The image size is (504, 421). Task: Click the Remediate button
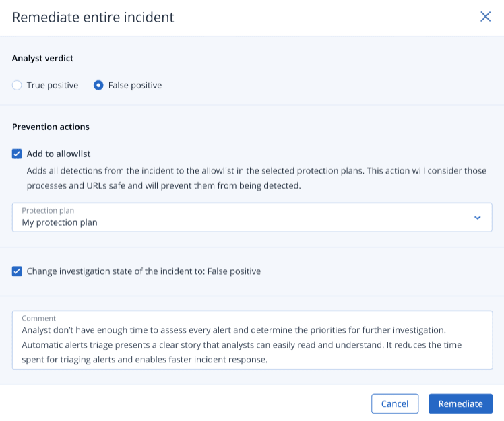click(x=460, y=403)
